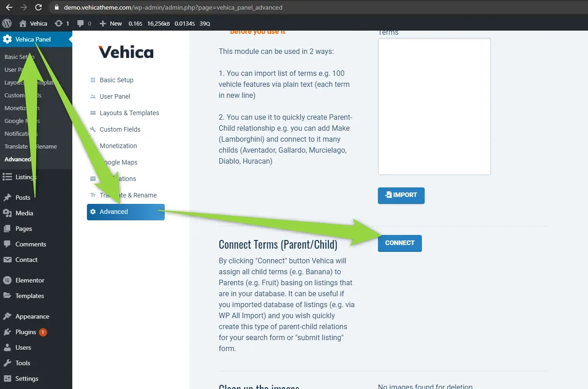
Task: Click the Templates folder icon in the dark sidebar
Action: (x=7, y=296)
